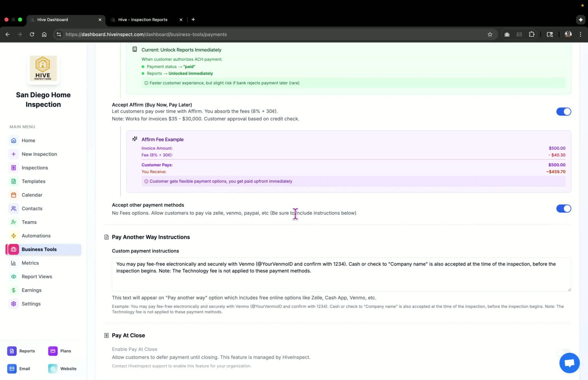Click the Reports shortcut button
The width and height of the screenshot is (588, 380).
pos(21,351)
